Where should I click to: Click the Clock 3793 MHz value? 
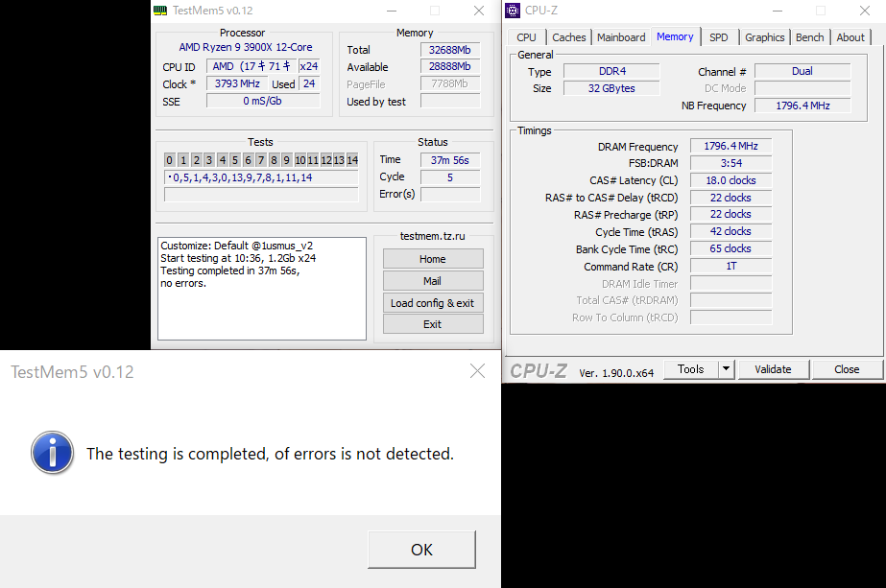tap(237, 83)
